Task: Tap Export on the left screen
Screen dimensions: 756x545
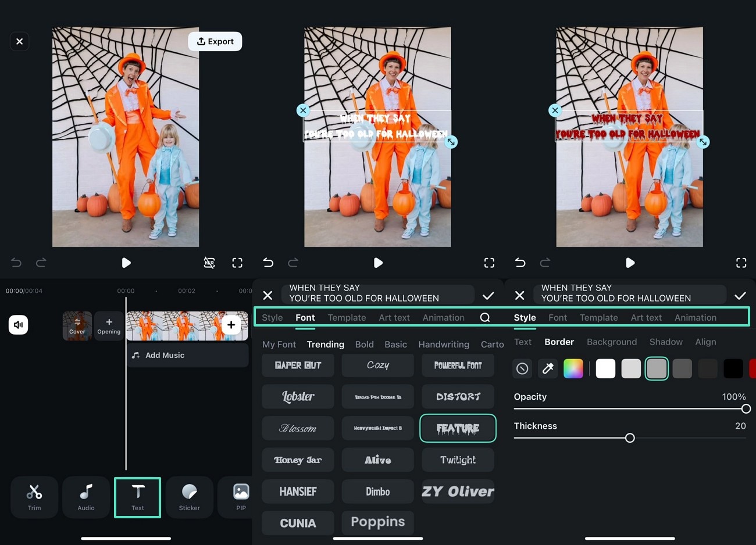Action: coord(215,41)
